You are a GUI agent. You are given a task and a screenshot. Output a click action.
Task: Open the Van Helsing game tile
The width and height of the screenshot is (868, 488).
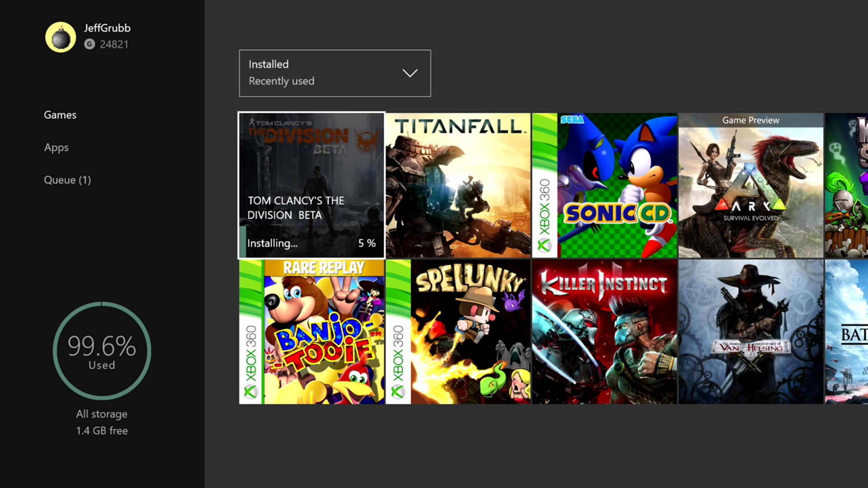751,332
